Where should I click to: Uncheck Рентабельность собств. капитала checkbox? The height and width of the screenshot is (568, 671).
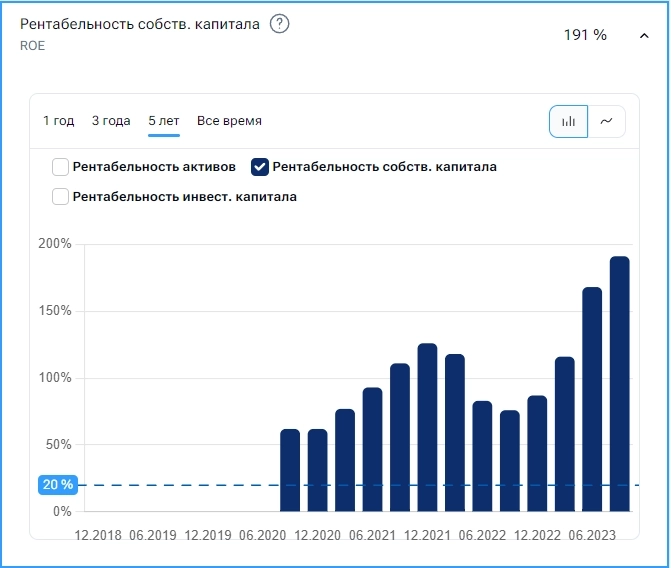click(x=260, y=167)
